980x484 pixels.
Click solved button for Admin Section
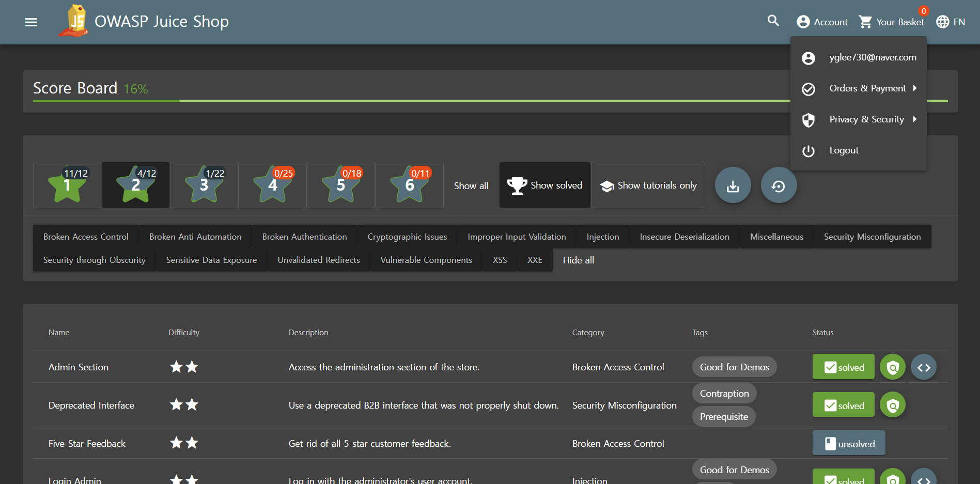pos(843,367)
